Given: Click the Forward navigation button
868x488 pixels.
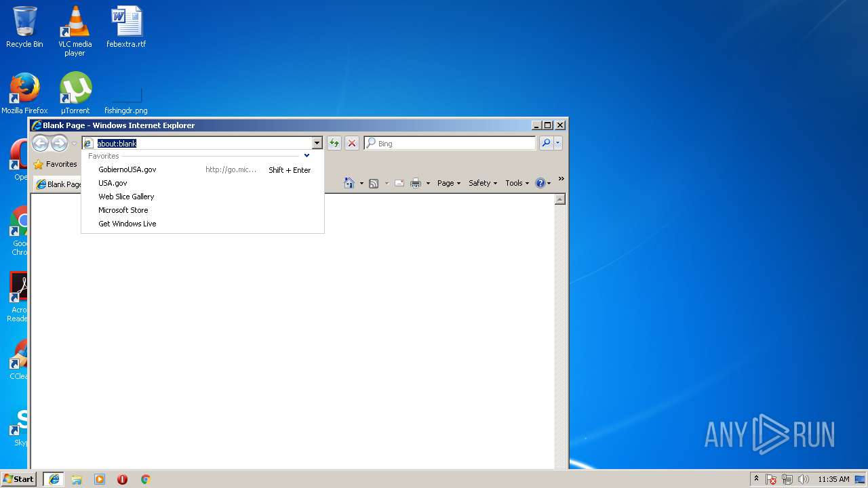Looking at the screenshot, I should tap(59, 143).
